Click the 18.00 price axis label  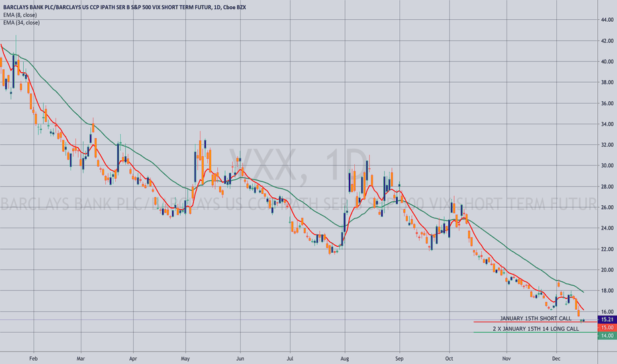click(x=607, y=291)
